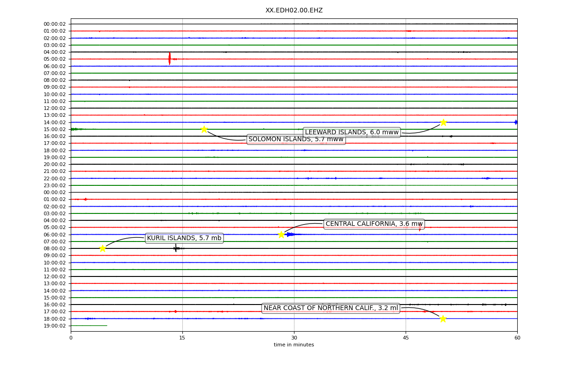Click the Kuril Islands yellow star marker
The height and width of the screenshot is (368, 588).
pyautogui.click(x=102, y=248)
